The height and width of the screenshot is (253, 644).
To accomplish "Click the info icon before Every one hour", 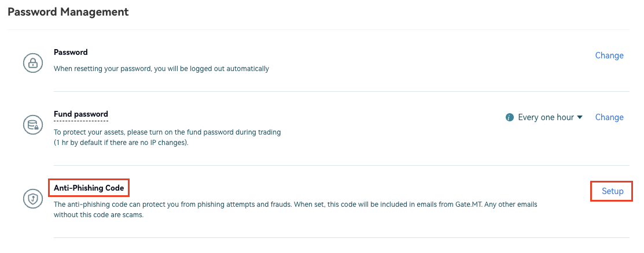I will click(x=510, y=117).
